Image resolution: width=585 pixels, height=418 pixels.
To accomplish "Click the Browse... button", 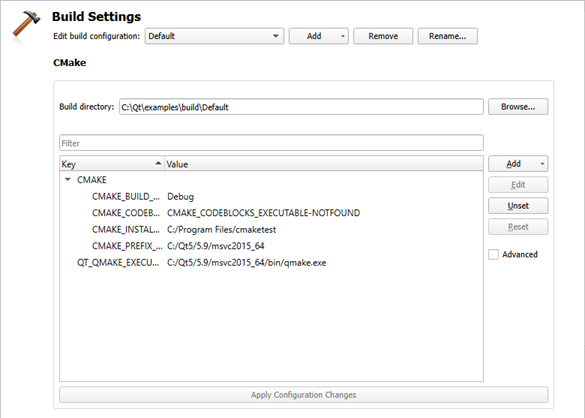I will [518, 107].
